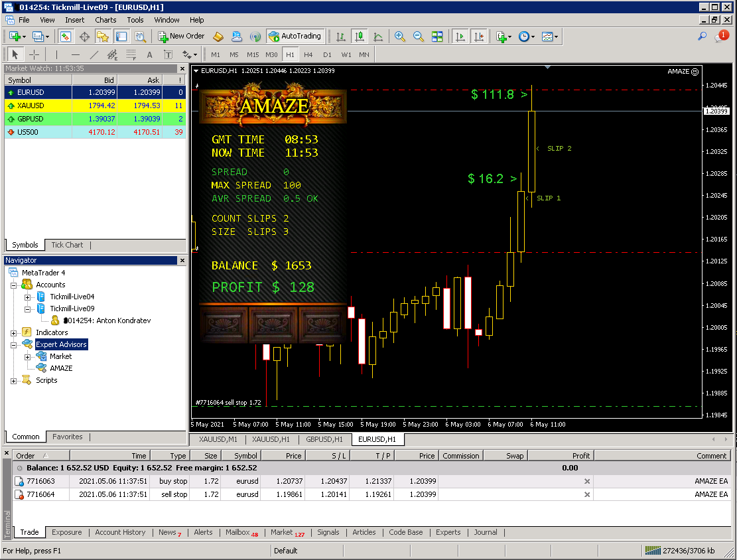Click the New Order button
The image size is (737, 560).
181,36
